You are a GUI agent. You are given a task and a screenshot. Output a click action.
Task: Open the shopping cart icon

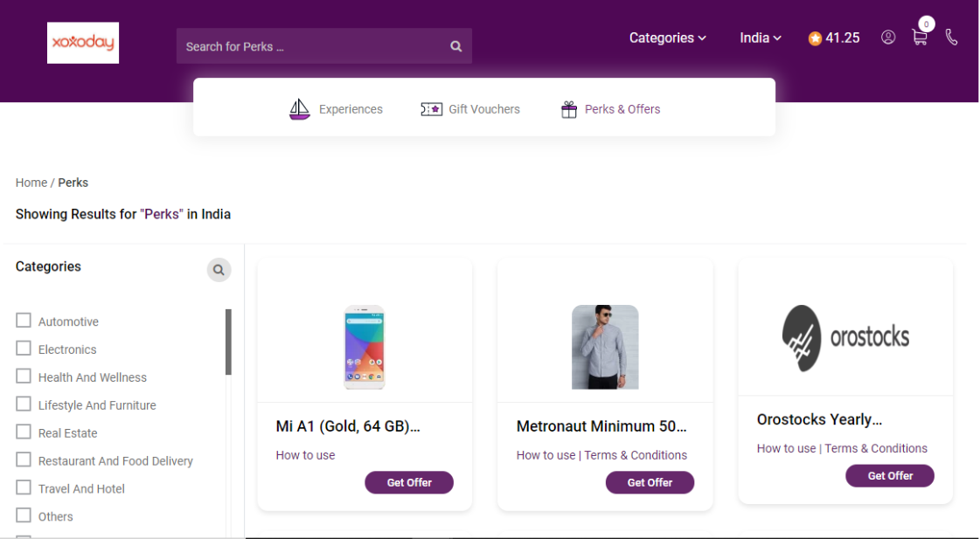(x=920, y=38)
